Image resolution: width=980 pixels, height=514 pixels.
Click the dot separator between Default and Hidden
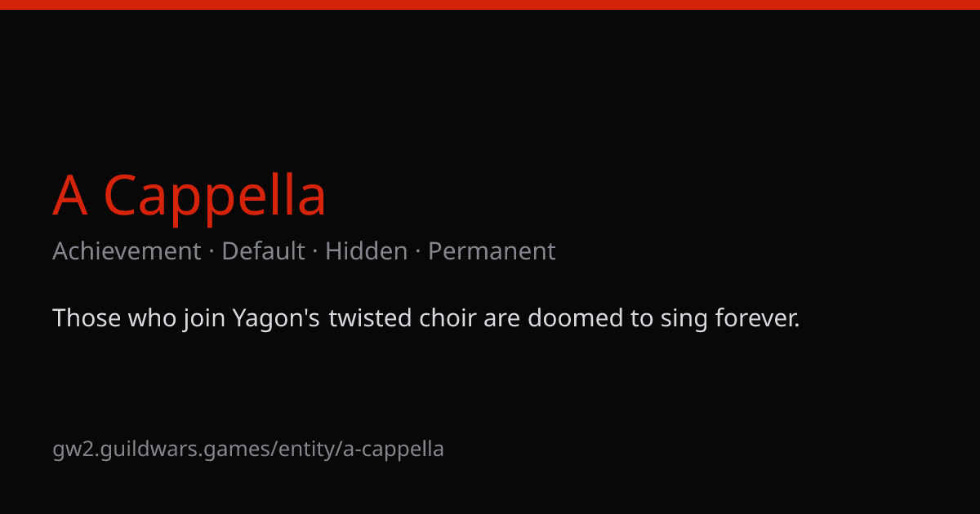click(x=315, y=251)
